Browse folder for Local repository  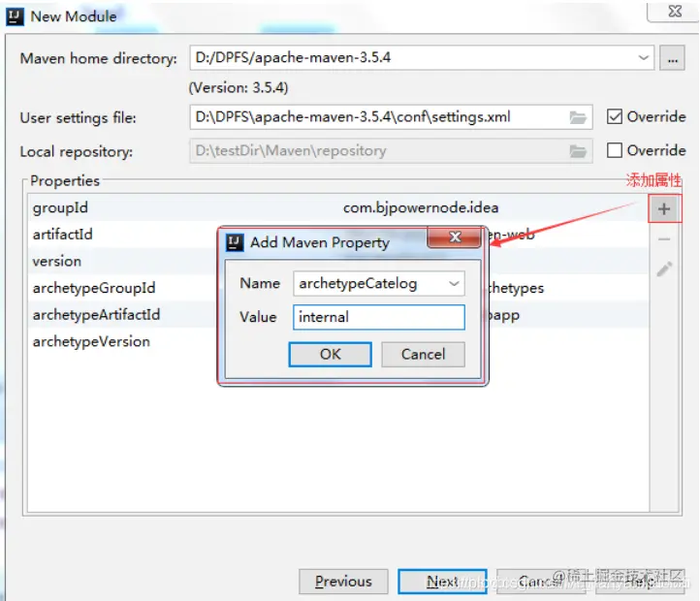click(x=578, y=151)
